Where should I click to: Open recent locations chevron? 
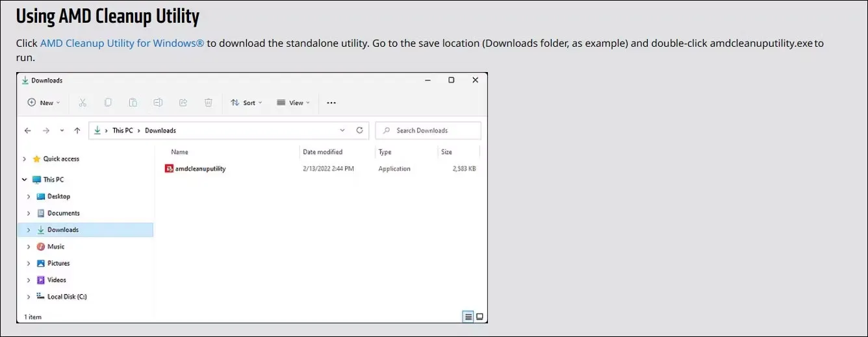coord(62,131)
